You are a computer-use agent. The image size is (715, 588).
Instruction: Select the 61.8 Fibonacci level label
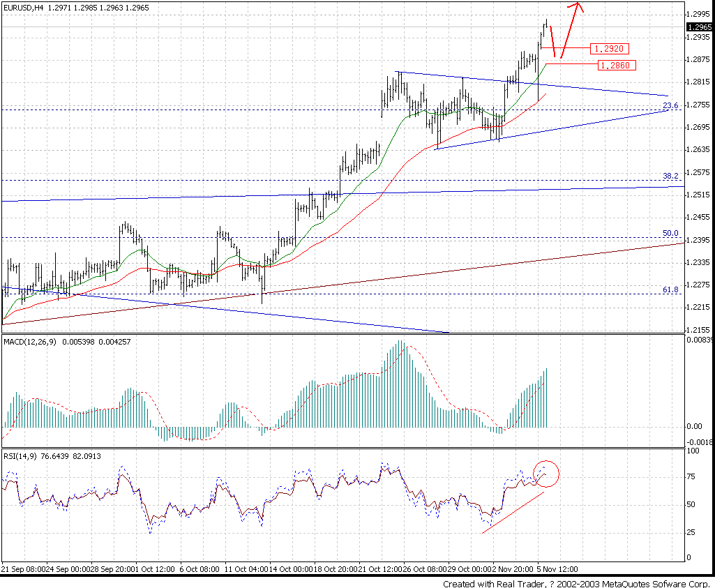click(670, 290)
